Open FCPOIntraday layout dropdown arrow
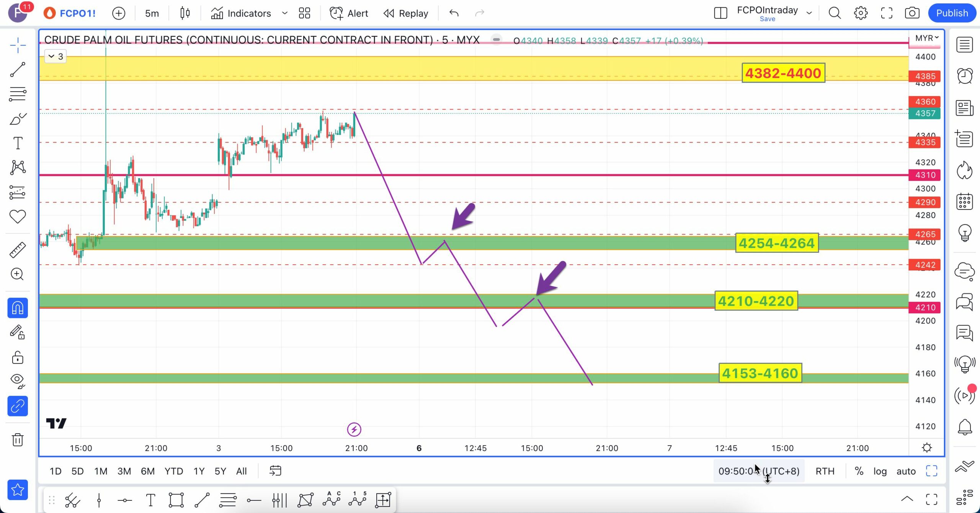Image resolution: width=980 pixels, height=513 pixels. coord(809,13)
